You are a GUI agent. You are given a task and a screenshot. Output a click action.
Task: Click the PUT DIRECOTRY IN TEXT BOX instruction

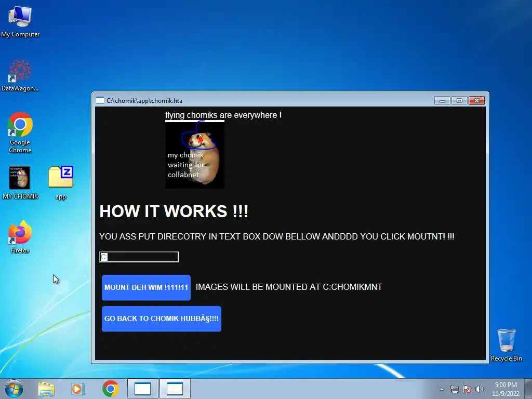(x=276, y=236)
